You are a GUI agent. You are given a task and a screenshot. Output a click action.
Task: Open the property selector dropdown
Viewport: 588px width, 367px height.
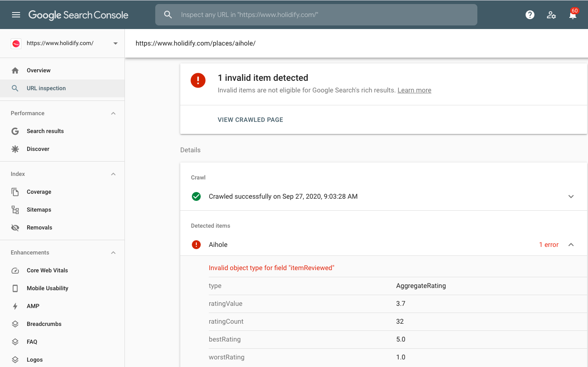pyautogui.click(x=116, y=43)
